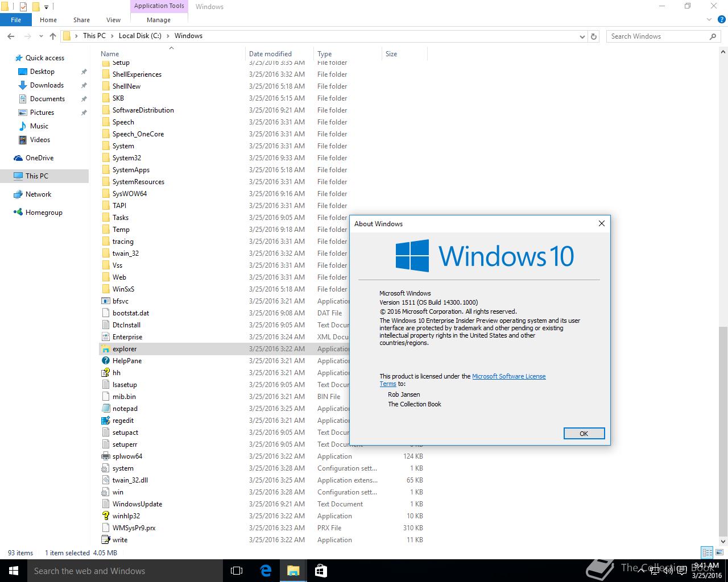
Task: Sort by the Name column header
Action: [172, 54]
